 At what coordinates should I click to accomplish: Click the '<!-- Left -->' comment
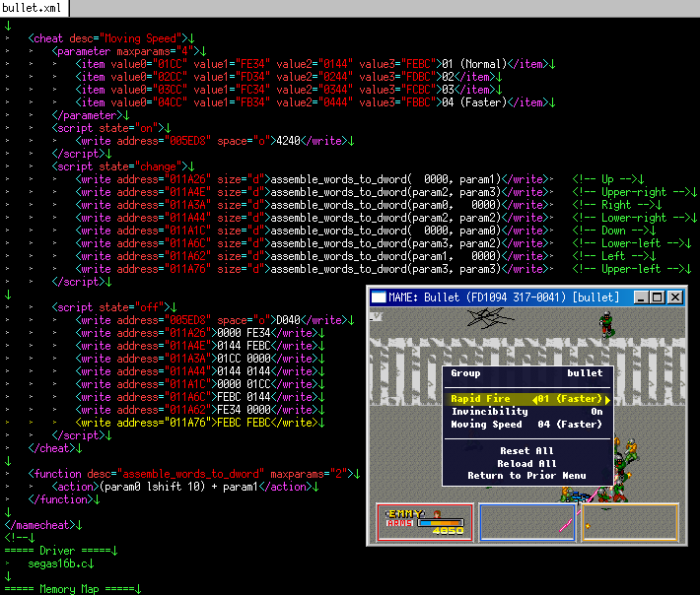[x=610, y=256]
